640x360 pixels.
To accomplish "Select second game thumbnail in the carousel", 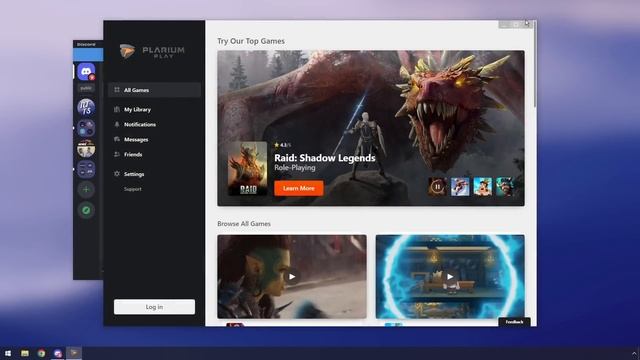I will 460,187.
